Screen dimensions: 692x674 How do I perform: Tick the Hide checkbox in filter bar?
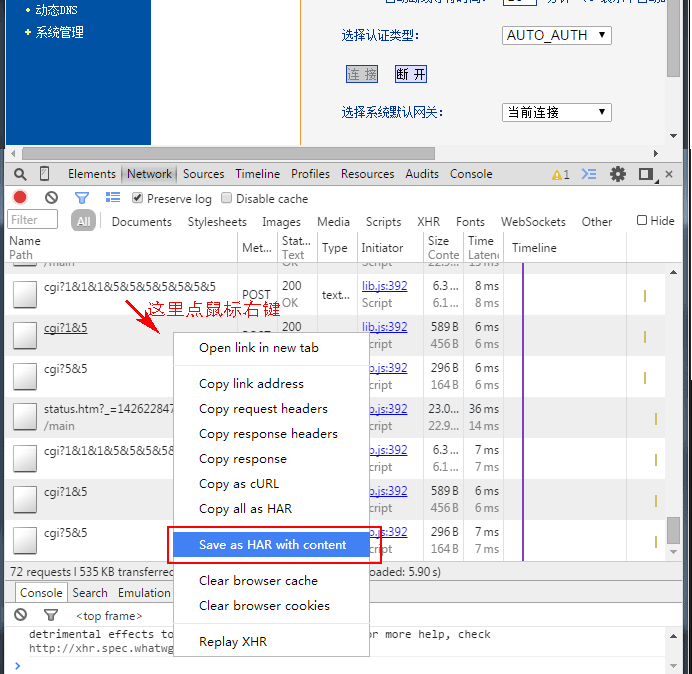(x=642, y=221)
